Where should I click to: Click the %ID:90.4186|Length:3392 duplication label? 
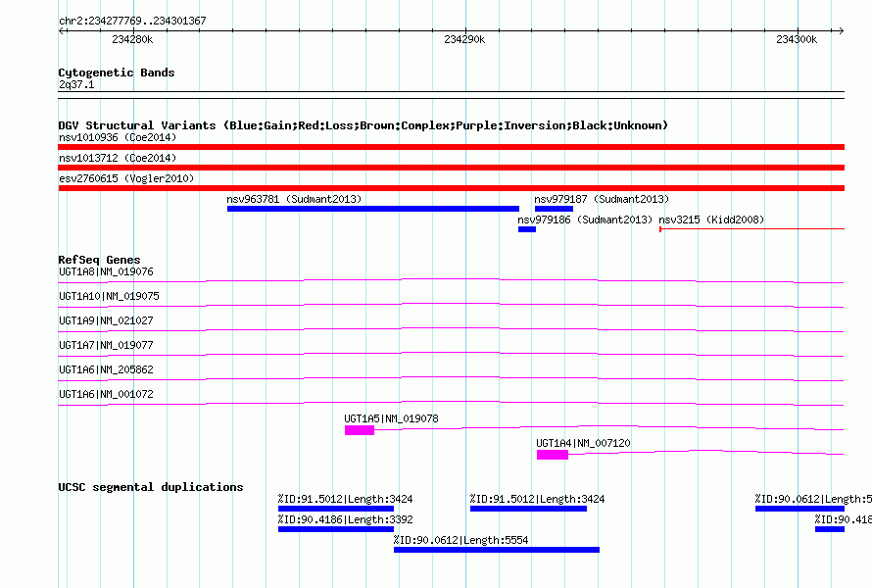[x=345, y=519]
